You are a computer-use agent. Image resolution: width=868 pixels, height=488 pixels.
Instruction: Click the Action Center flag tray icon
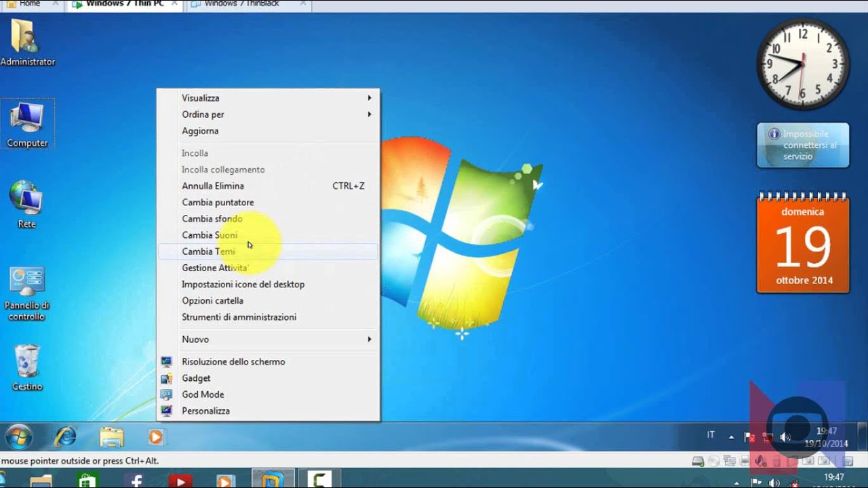click(749, 436)
